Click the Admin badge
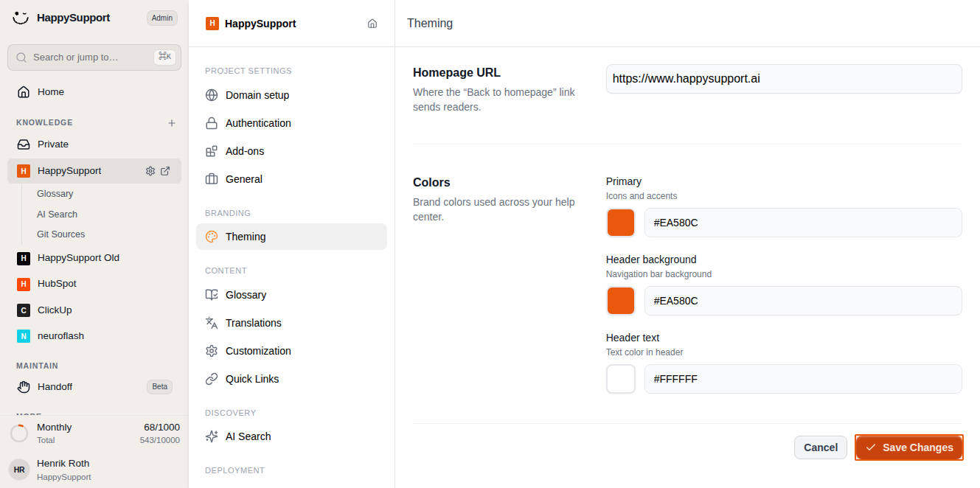Screen dimensions: 980x488 click(162, 18)
